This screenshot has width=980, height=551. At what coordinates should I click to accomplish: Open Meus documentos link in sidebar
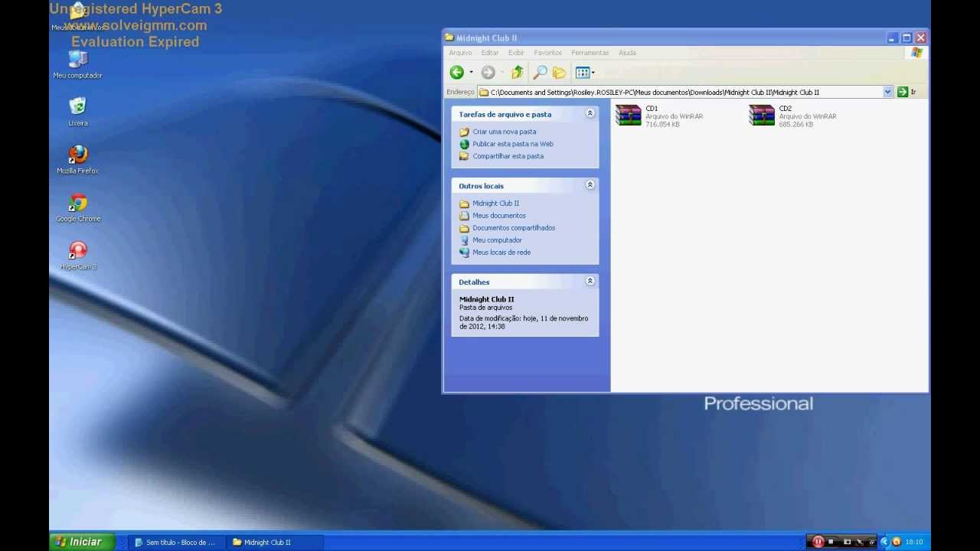pos(499,216)
